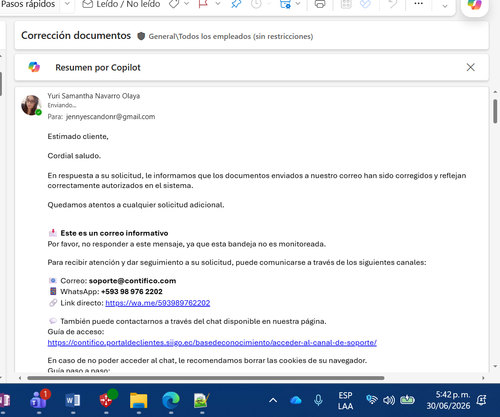Click the grid apps icon in toolbar
This screenshot has height=417, width=500.
pos(346,4)
